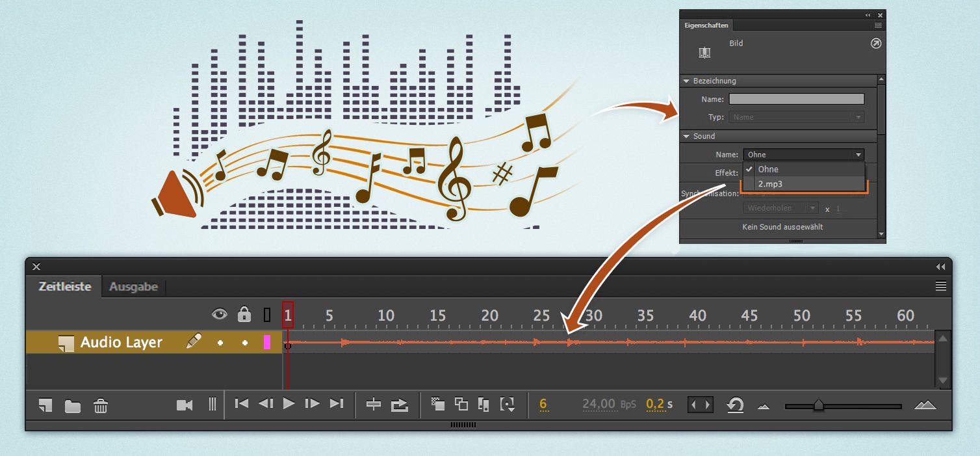Open the Typ dropdown
The image size is (980, 456).
coord(797,117)
